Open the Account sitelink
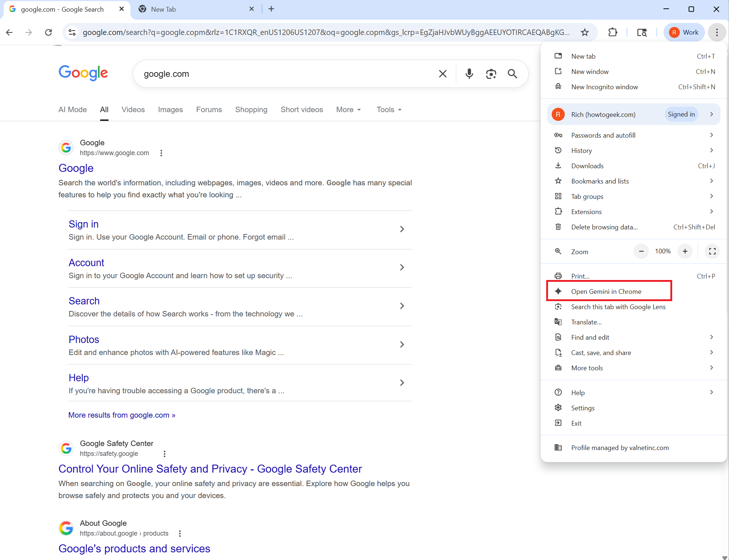The height and width of the screenshot is (560, 729). (86, 263)
